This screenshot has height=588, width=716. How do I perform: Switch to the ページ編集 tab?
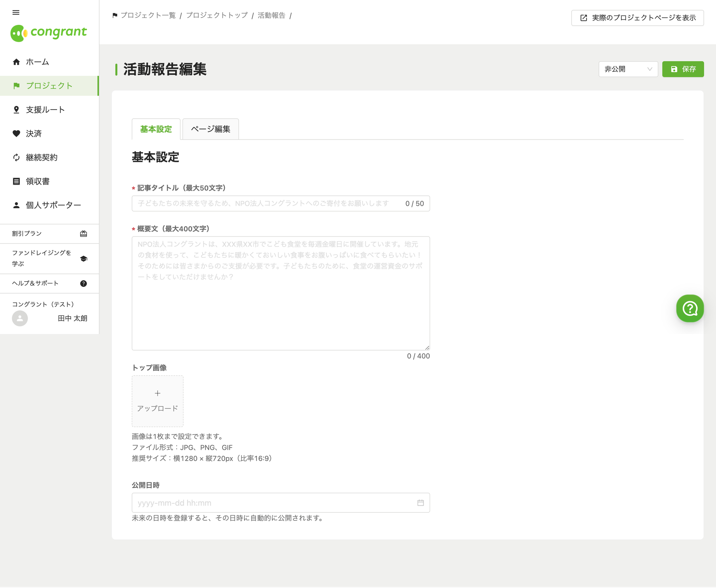210,129
